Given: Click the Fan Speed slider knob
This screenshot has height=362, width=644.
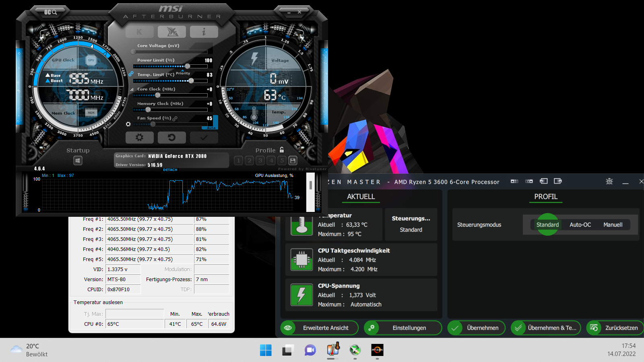Looking at the screenshot, I should [x=153, y=124].
